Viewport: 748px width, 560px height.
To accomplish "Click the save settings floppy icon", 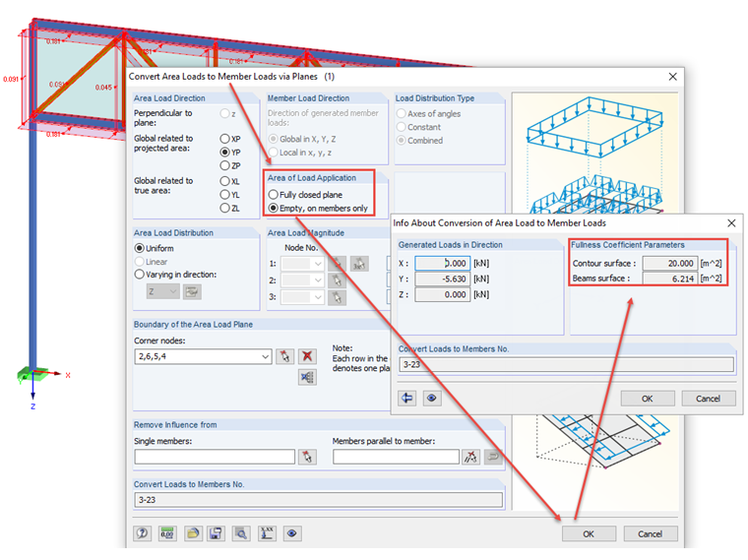I will coord(216,532).
